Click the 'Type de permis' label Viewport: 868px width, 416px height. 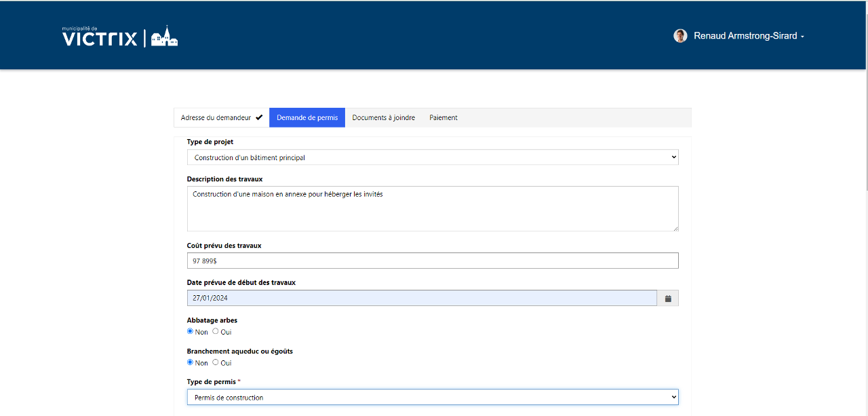(x=212, y=382)
